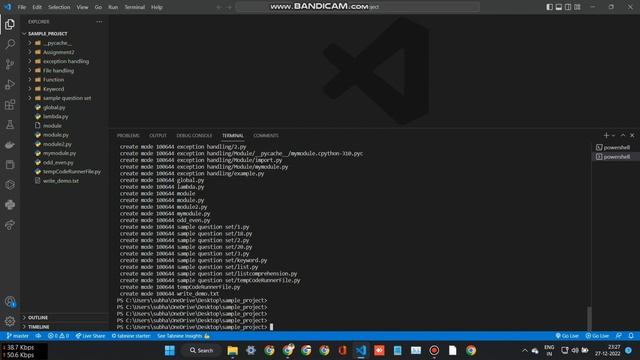Click the master branch status bar item
The image size is (640, 360).
18,336
